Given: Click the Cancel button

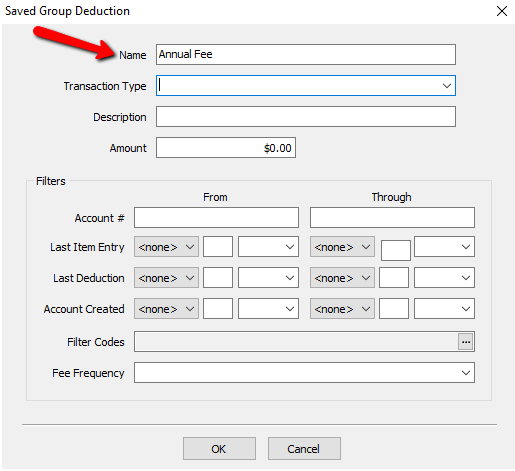Looking at the screenshot, I should click(304, 449).
